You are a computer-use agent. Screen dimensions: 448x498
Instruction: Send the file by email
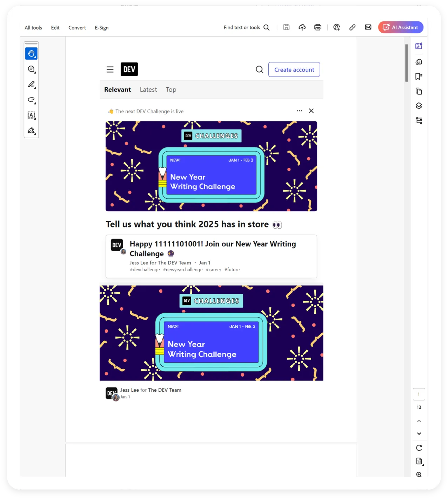[368, 27]
